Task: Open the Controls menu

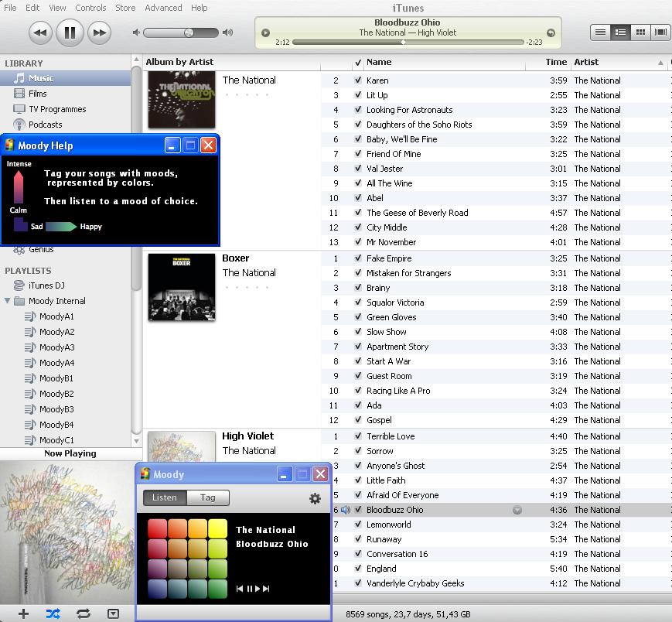Action: 90,8
